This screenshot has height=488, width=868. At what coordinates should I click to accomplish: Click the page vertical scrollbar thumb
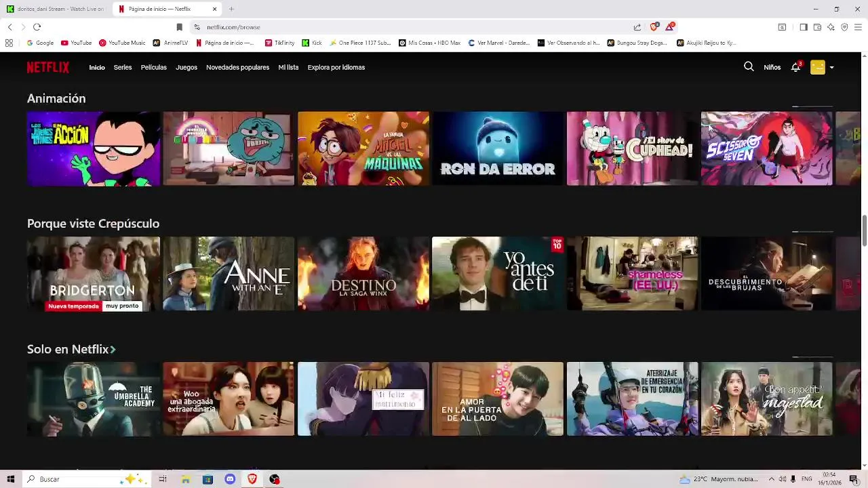(x=864, y=232)
